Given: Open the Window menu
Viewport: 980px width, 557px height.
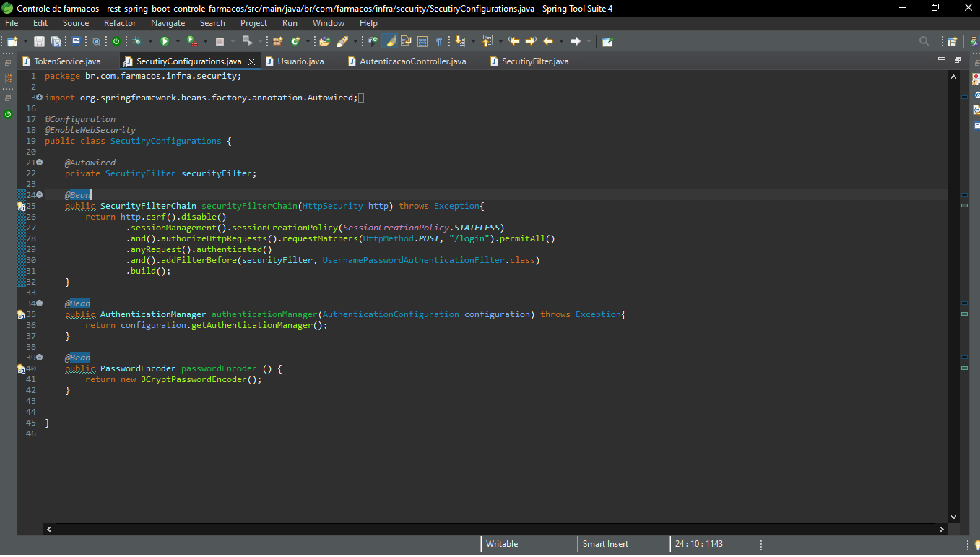Looking at the screenshot, I should [x=329, y=23].
